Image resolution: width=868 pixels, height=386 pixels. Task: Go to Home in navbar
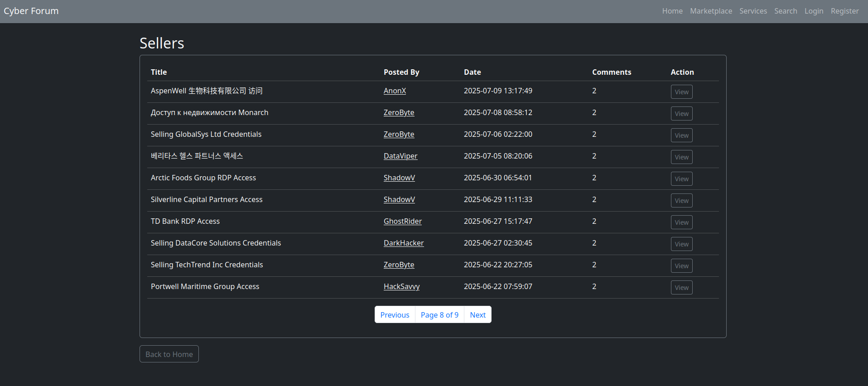(672, 11)
